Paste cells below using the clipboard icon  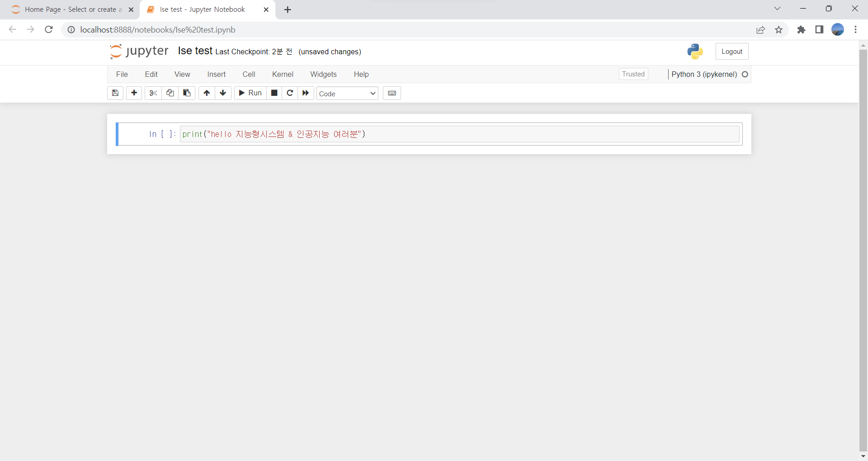click(187, 93)
